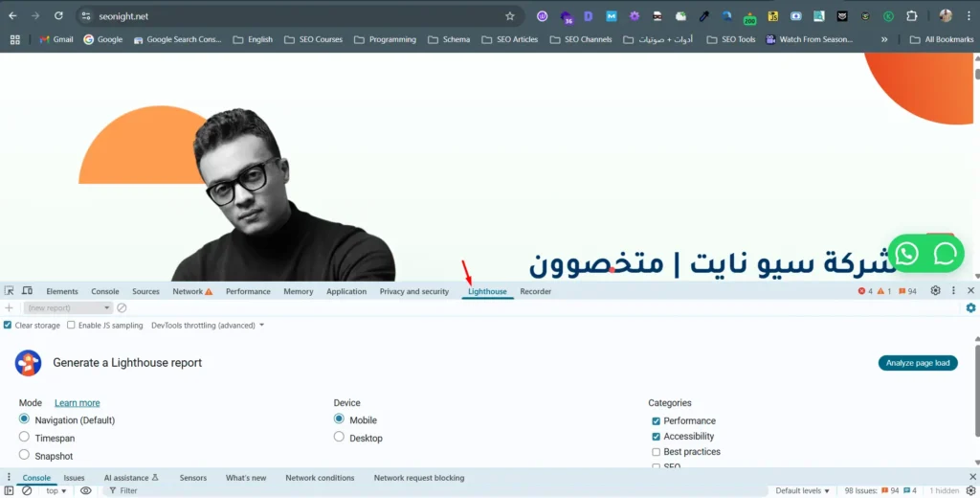
Task: Select Timespan mode
Action: tap(24, 437)
